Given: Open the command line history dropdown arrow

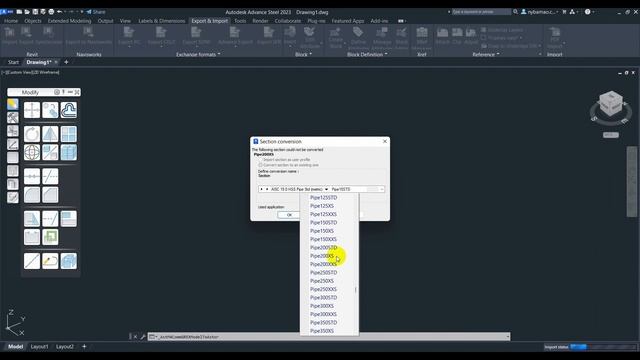Looking at the screenshot, I should (508, 337).
